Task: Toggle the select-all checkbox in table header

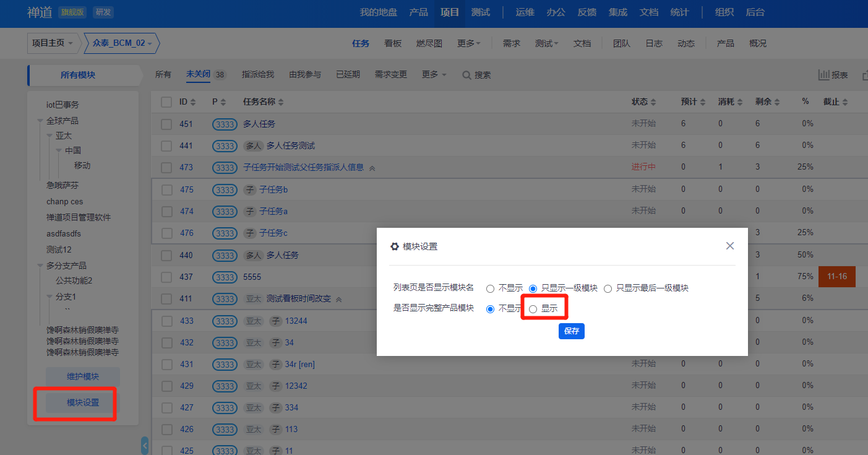Action: click(166, 102)
